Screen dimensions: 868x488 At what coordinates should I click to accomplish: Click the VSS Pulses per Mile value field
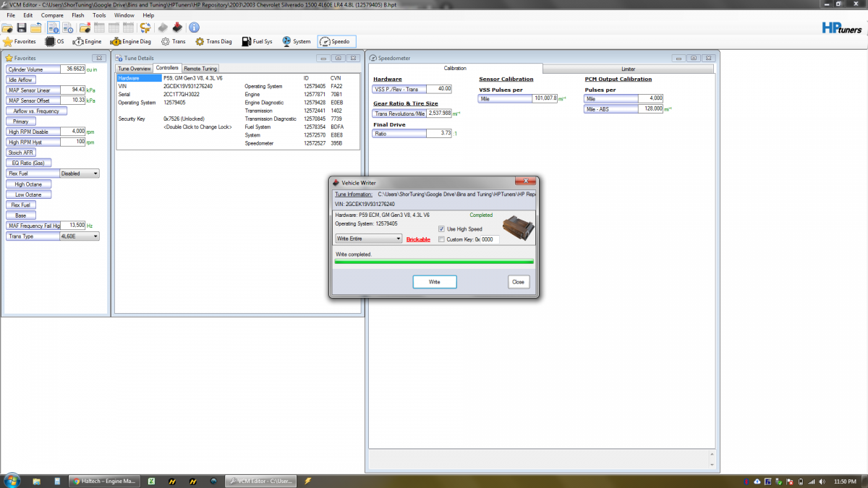[x=545, y=98]
